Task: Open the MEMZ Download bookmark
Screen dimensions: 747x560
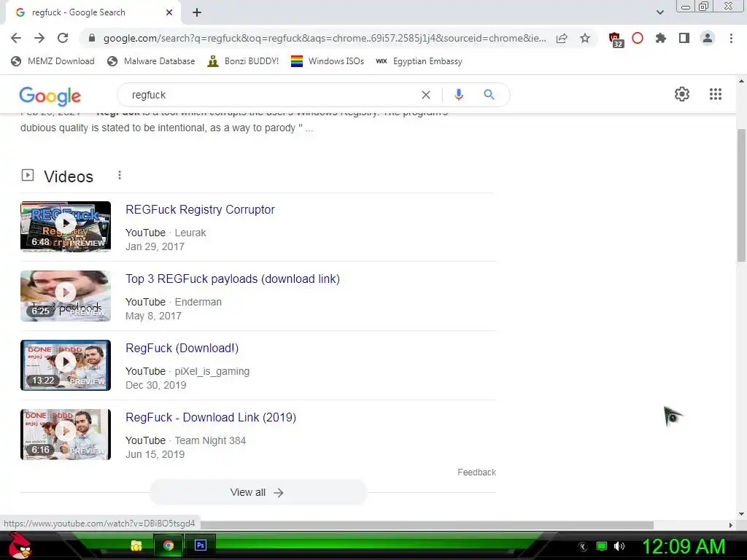Action: click(53, 61)
